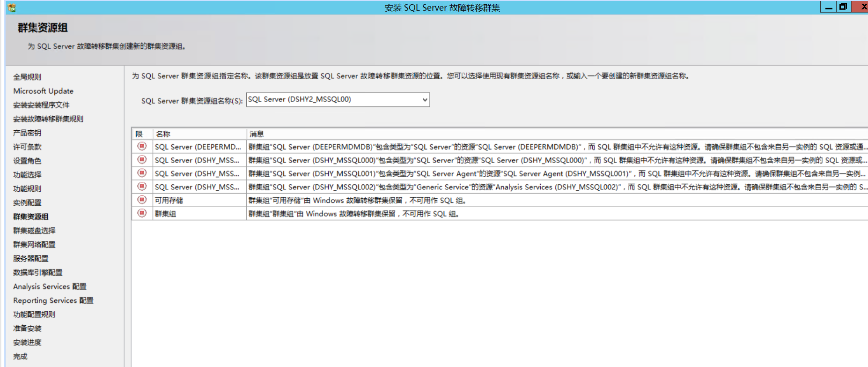Image resolution: width=868 pixels, height=367 pixels.
Task: Click the 完成 step in the sidebar
Action: coord(20,357)
